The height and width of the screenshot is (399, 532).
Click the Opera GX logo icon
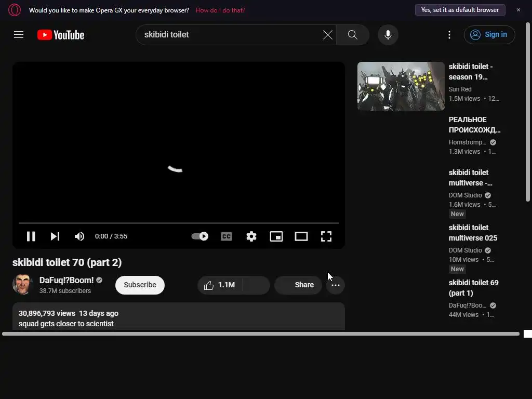coord(14,10)
